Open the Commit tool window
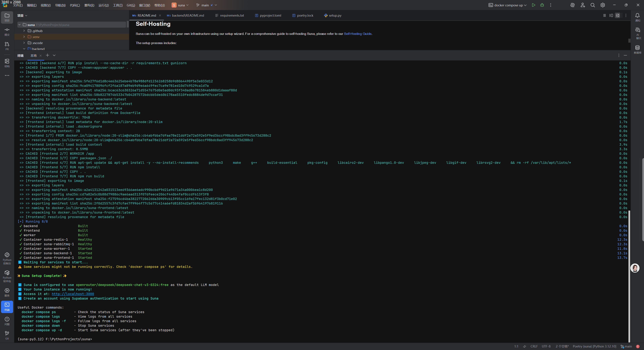The width and height of the screenshot is (644, 350). point(7,32)
